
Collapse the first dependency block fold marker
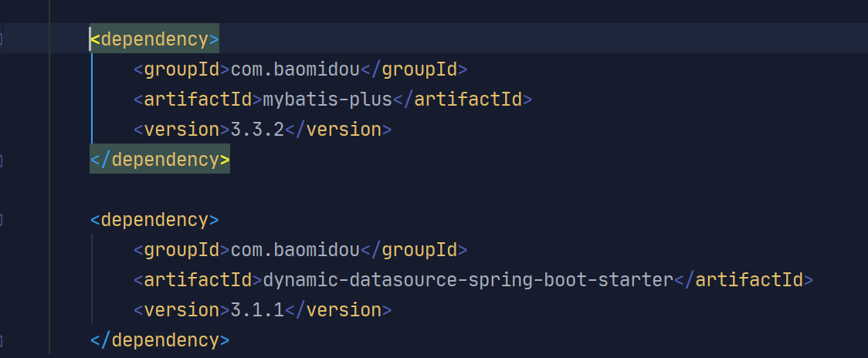[2, 39]
